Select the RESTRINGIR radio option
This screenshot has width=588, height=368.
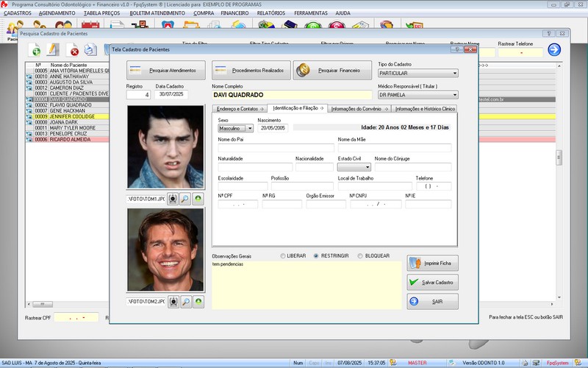tap(316, 256)
